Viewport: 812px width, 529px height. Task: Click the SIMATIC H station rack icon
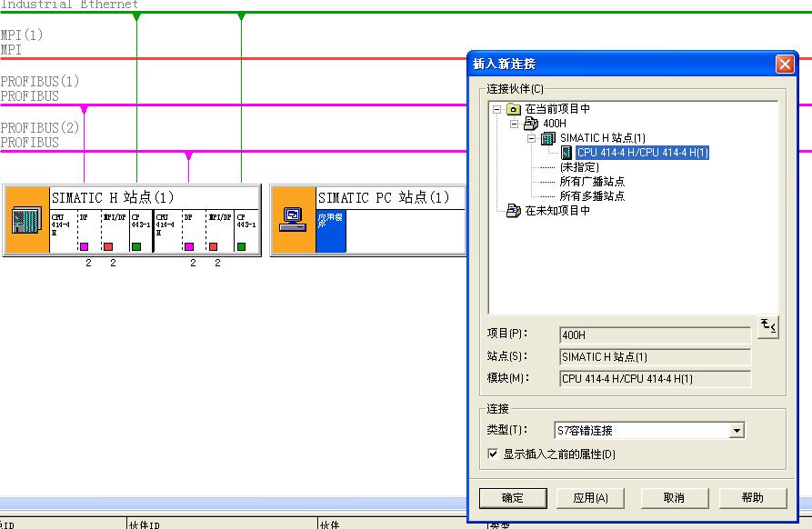coord(26,219)
